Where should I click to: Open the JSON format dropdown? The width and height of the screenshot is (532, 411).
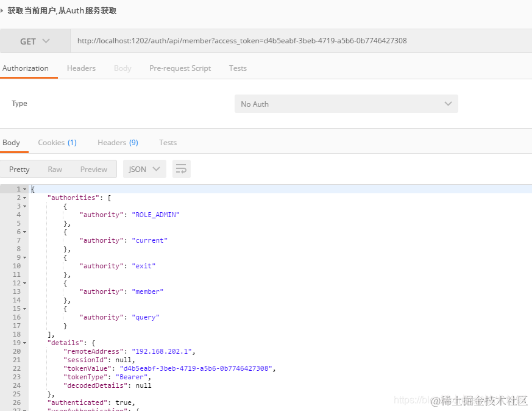coord(144,169)
